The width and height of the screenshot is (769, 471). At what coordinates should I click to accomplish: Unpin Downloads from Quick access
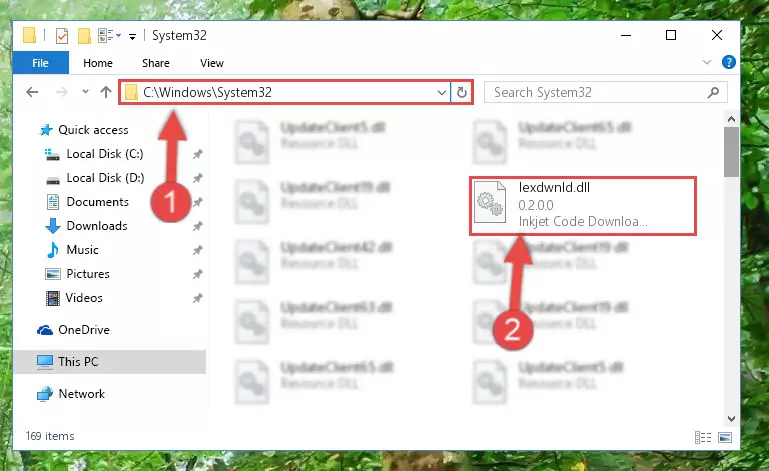pos(198,226)
